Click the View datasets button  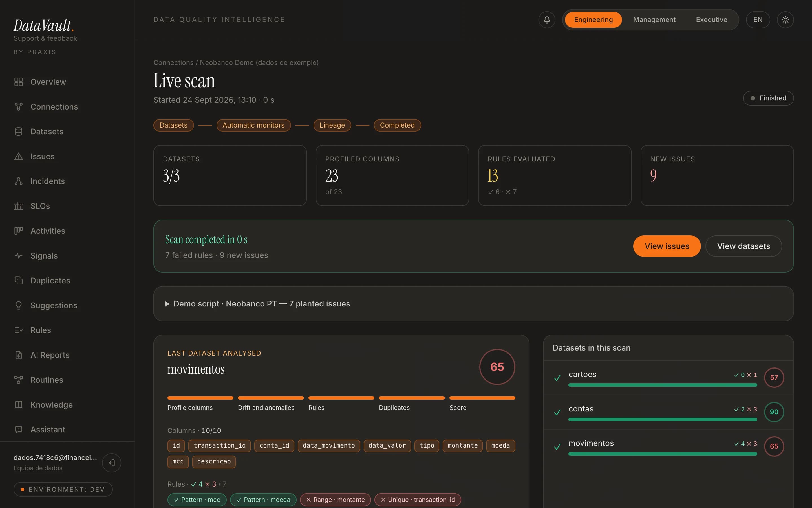click(743, 246)
